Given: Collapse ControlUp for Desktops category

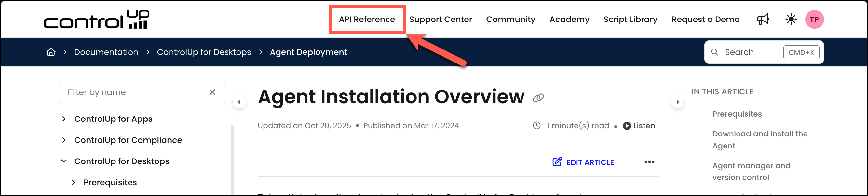Looking at the screenshot, I should tap(64, 161).
